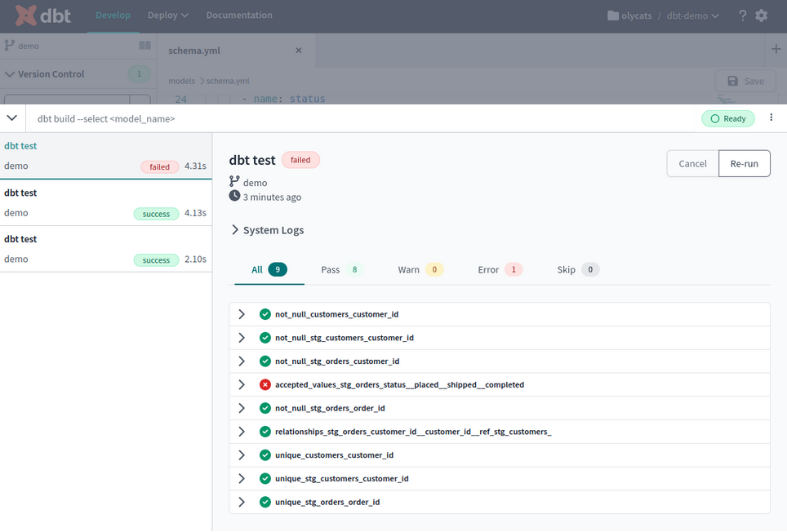The image size is (787, 532).
Task: Select the Pass results tab
Action: [x=342, y=270]
